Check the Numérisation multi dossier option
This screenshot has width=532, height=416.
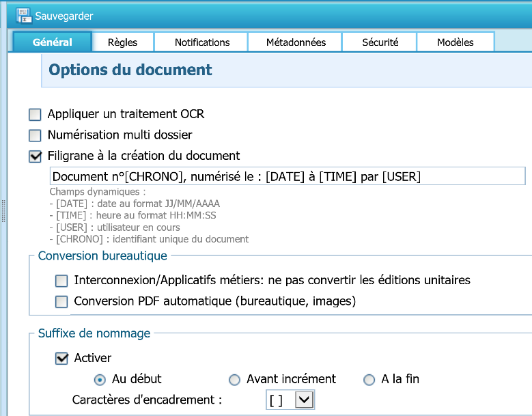pos(36,135)
